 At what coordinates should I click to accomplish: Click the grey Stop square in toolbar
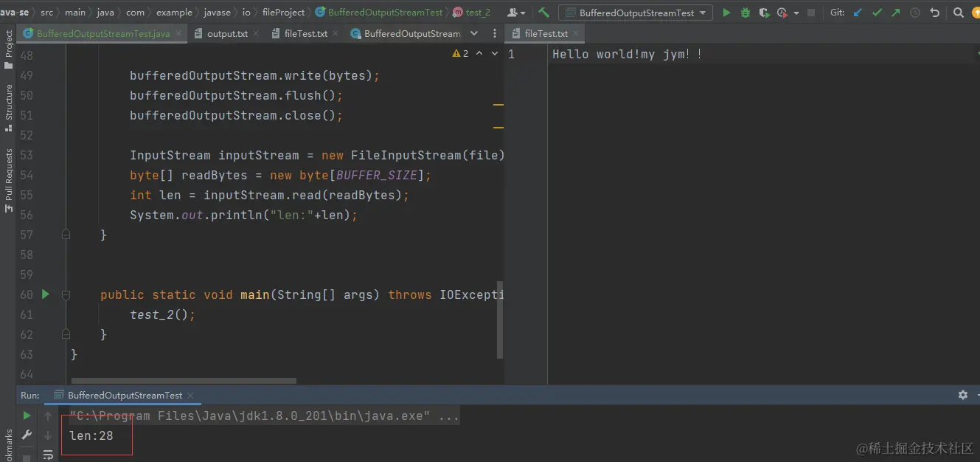[811, 13]
